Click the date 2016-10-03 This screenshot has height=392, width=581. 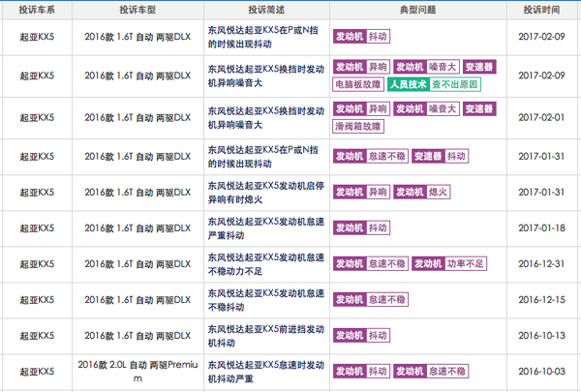541,372
